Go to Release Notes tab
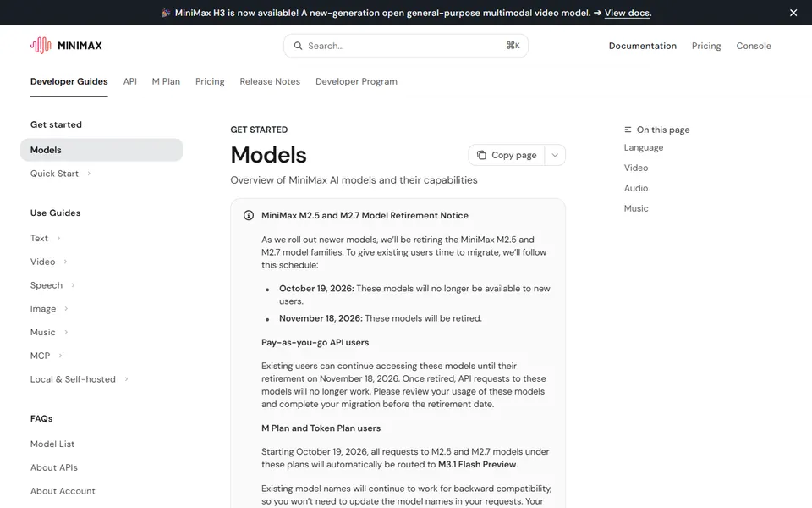812x508 pixels. [270, 81]
